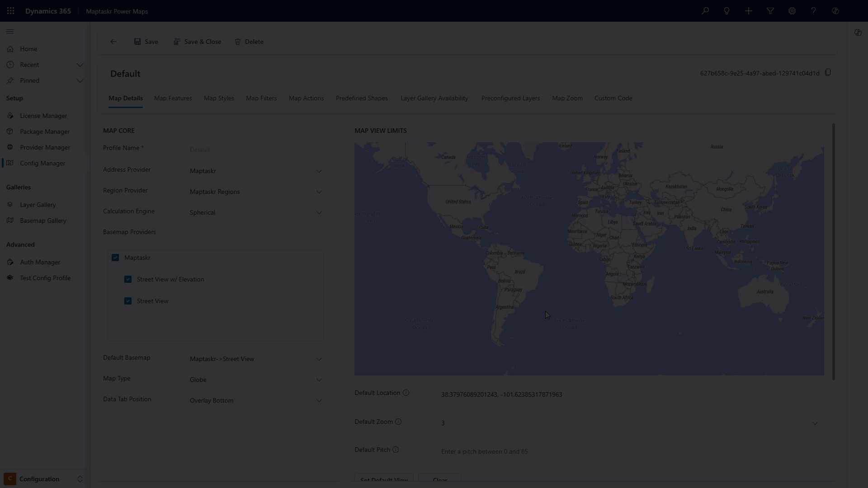This screenshot has width=868, height=488.
Task: Open the app launcher waffle icon
Action: click(x=10, y=11)
